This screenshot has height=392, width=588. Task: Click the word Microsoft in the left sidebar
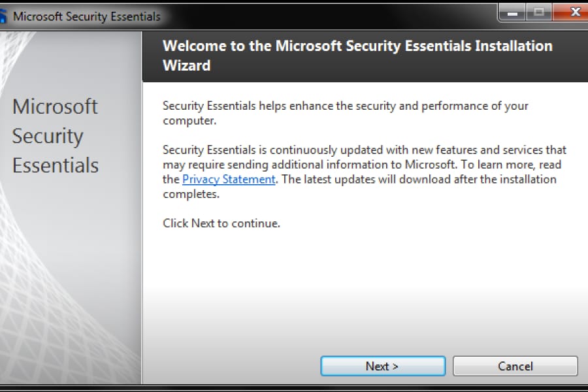coord(55,106)
